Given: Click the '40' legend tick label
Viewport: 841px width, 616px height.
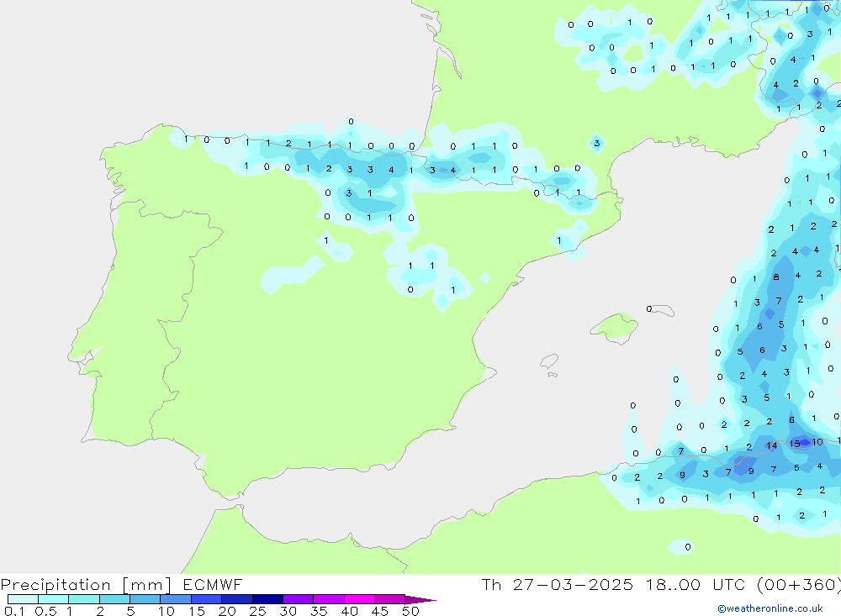Looking at the screenshot, I should click(x=349, y=611).
